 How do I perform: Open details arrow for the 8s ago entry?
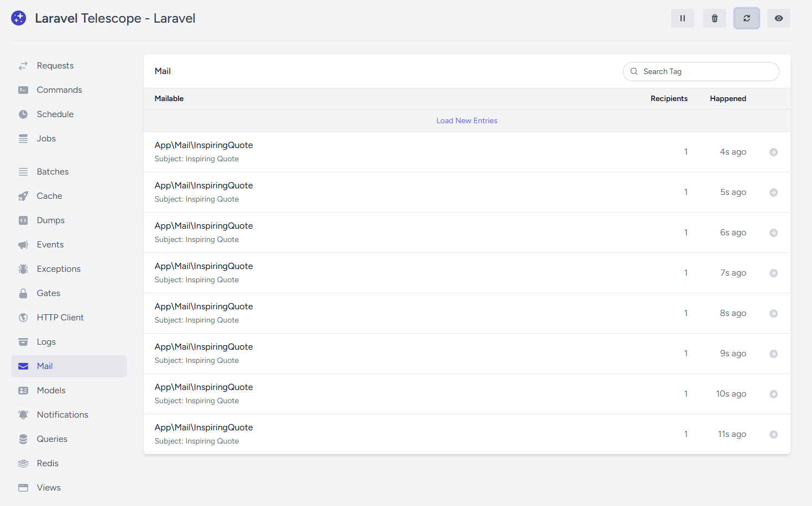pyautogui.click(x=773, y=314)
